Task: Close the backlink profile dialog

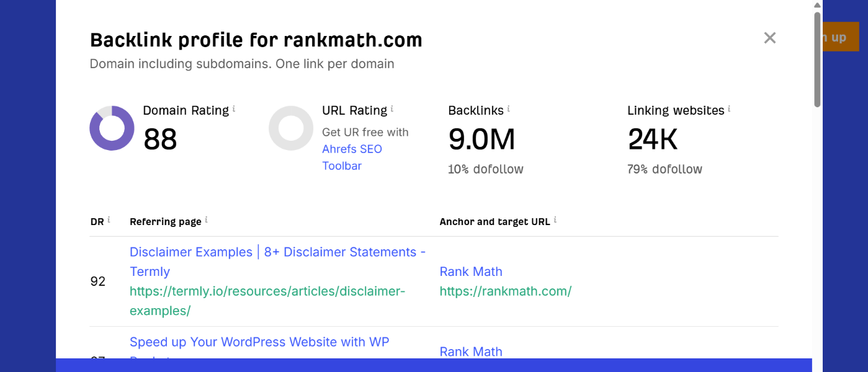Action: tap(769, 38)
